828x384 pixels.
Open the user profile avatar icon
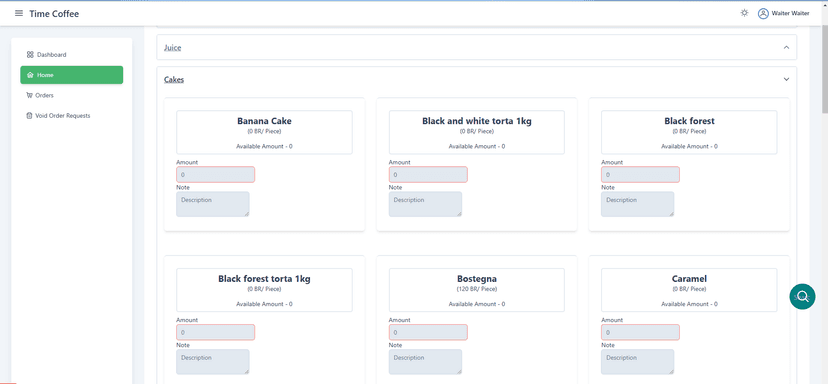(763, 14)
